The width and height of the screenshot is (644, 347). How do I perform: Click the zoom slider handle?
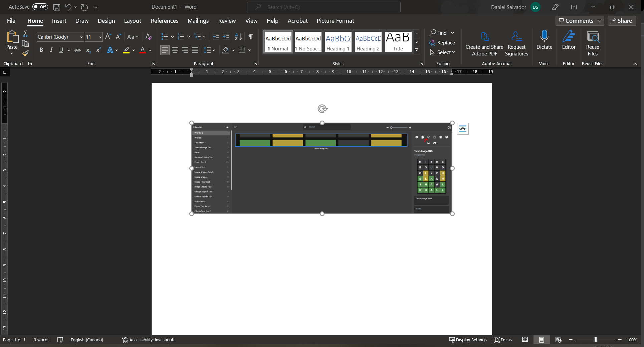point(595,340)
